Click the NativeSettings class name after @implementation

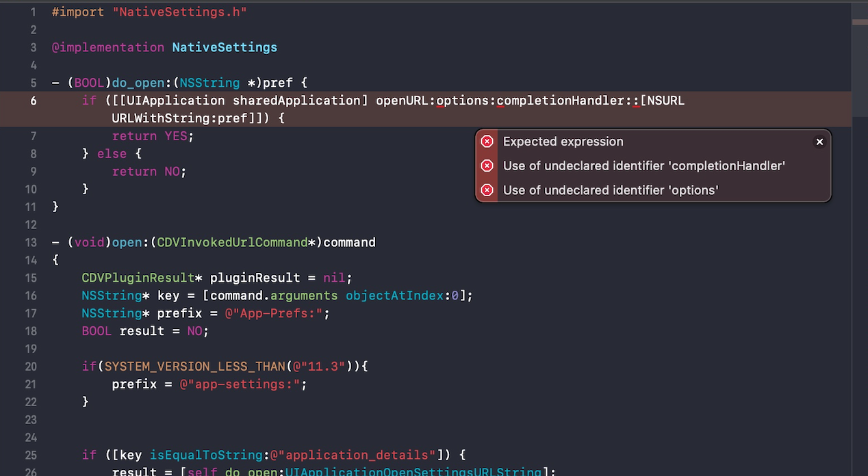225,47
